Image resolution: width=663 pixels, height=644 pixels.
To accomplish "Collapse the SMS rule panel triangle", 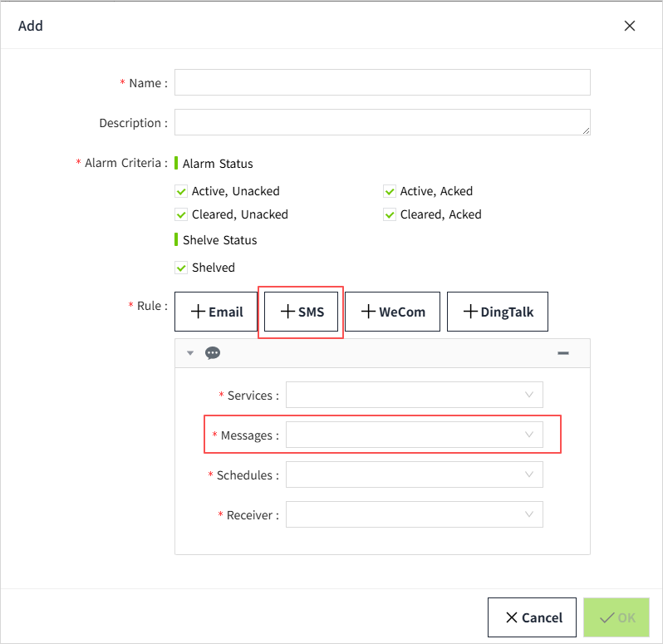I will pyautogui.click(x=190, y=353).
